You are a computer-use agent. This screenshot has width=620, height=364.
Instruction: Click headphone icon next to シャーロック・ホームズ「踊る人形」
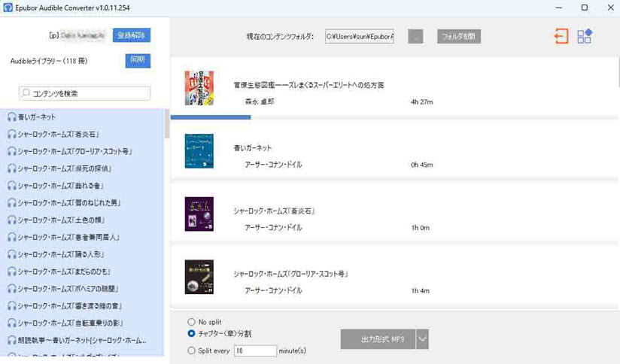[x=12, y=254]
